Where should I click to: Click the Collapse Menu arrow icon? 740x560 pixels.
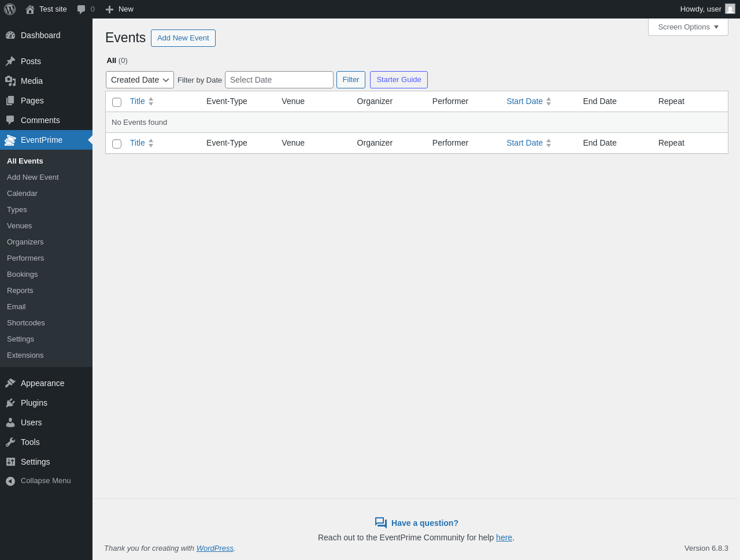(x=10, y=481)
